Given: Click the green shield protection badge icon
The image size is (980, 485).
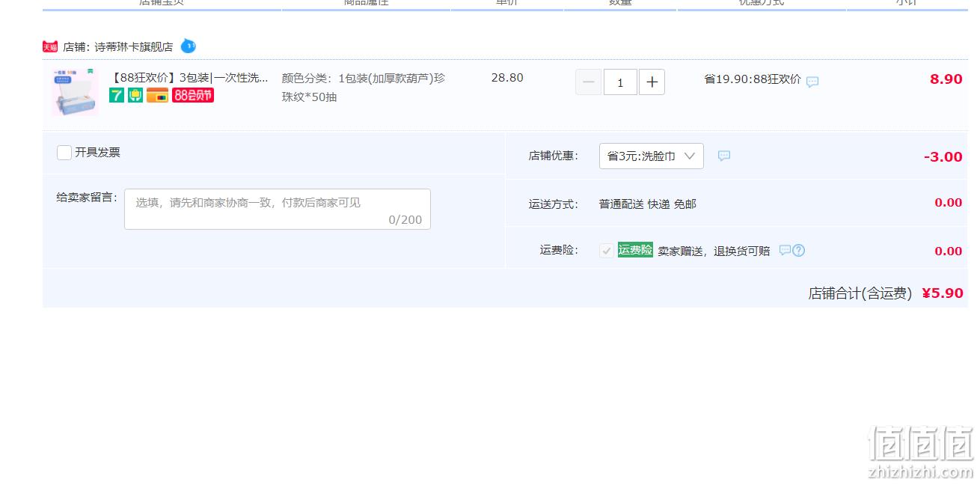Looking at the screenshot, I should pyautogui.click(x=135, y=95).
